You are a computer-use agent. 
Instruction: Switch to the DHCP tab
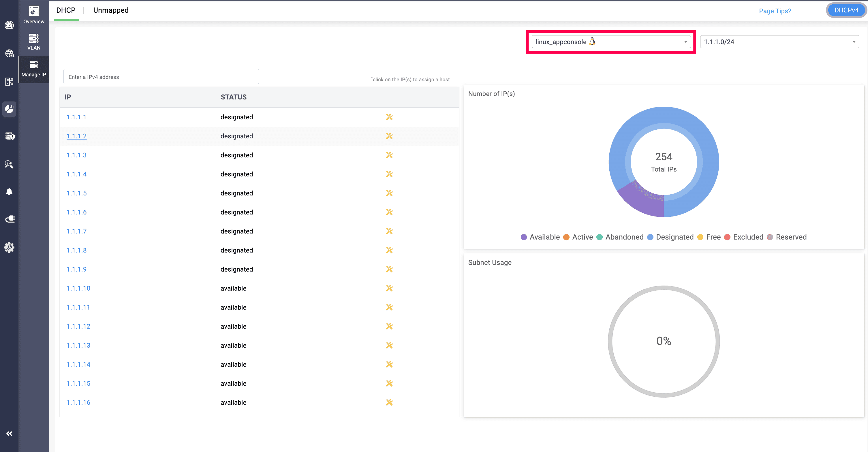[x=66, y=10]
